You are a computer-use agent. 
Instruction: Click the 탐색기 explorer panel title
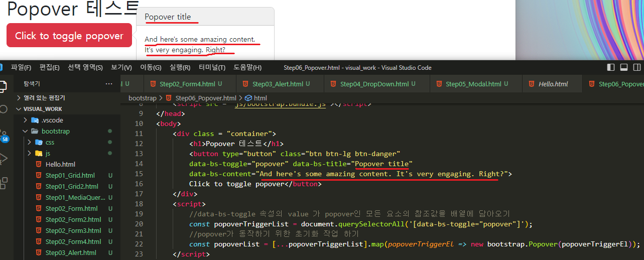(x=32, y=84)
